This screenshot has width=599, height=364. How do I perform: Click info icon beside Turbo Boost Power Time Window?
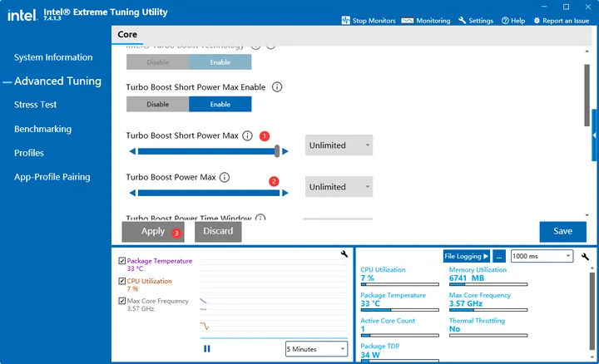tap(260, 218)
